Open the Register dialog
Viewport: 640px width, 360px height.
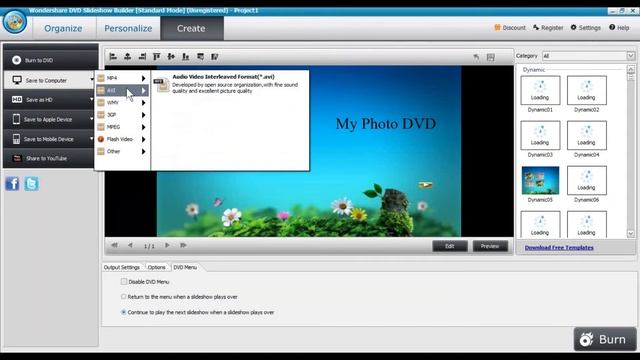tap(548, 28)
